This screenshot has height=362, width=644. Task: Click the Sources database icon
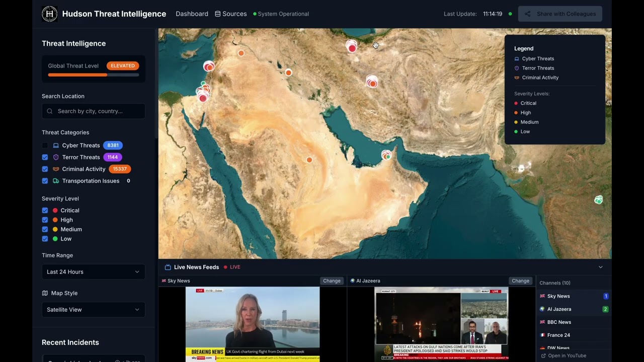pos(218,14)
